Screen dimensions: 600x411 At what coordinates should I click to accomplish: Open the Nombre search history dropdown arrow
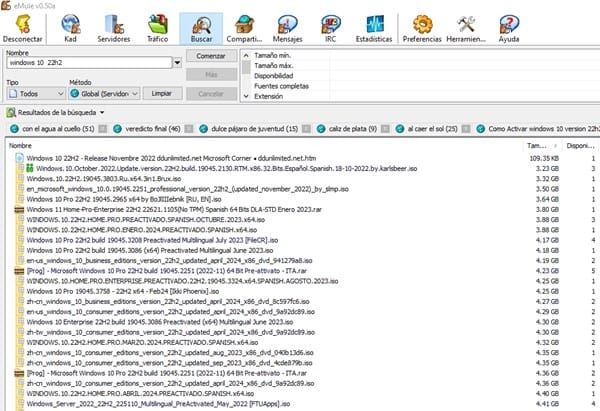[177, 63]
